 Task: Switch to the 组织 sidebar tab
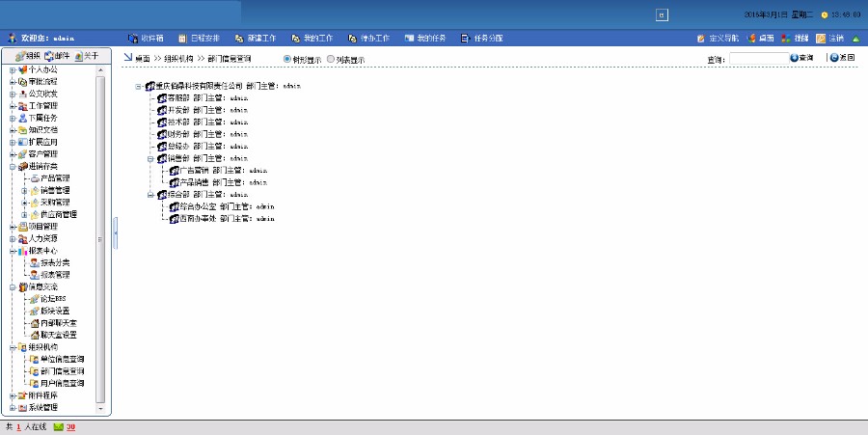tap(28, 56)
